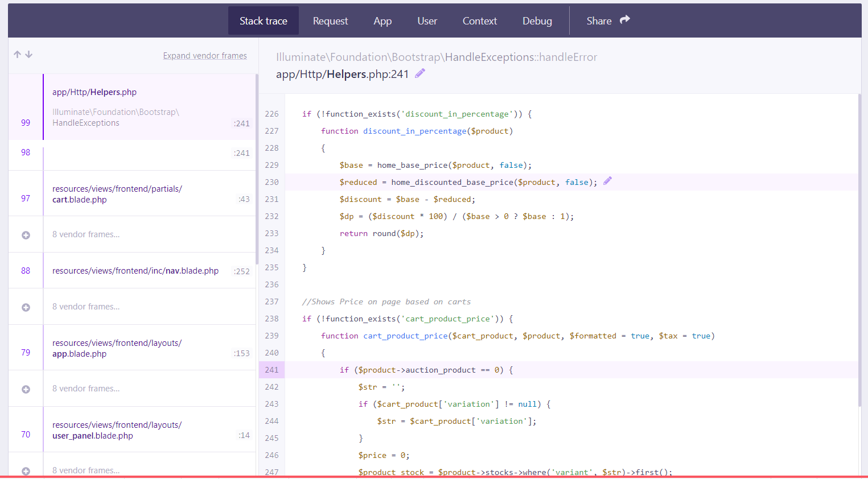
Task: Click the highlighted line 241 code row
Action: pyautogui.click(x=571, y=370)
